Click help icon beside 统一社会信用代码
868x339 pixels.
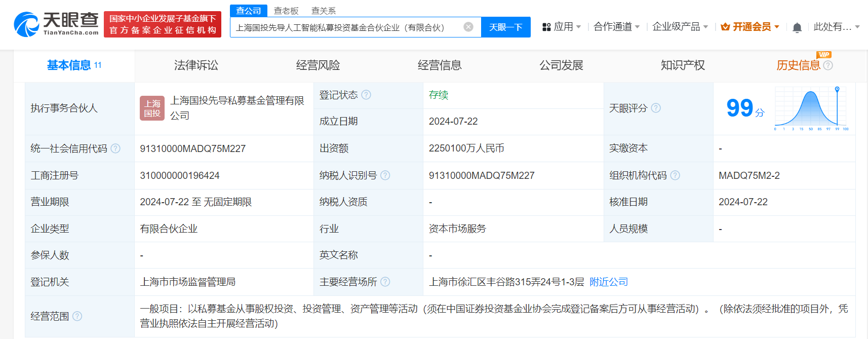pos(115,148)
